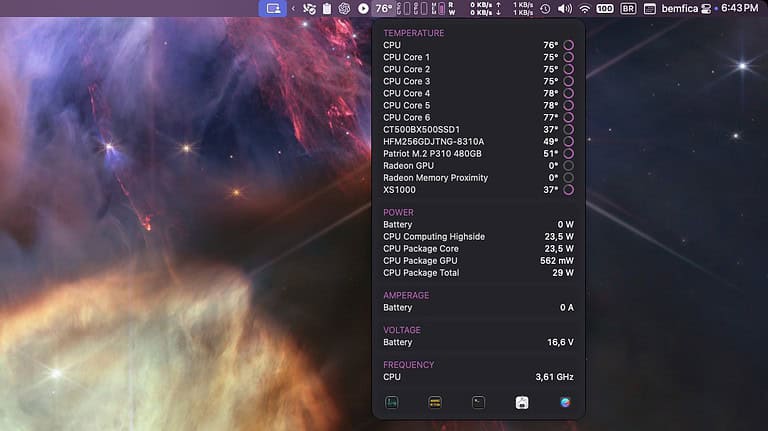Click the highlighted screen sharing menu bar icon

[272, 8]
